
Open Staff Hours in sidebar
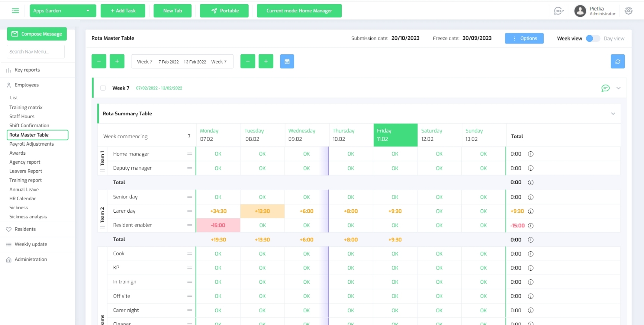click(x=22, y=116)
